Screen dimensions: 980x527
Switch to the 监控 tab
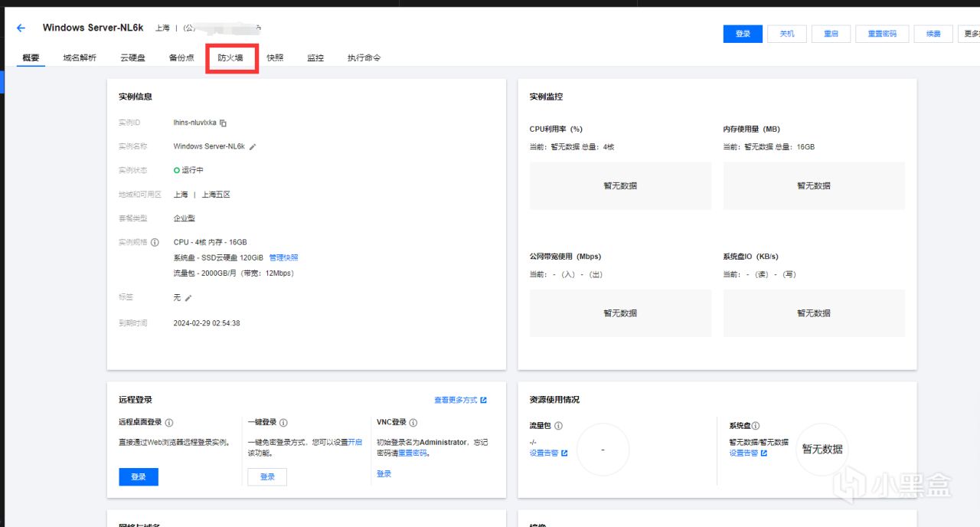[315, 57]
